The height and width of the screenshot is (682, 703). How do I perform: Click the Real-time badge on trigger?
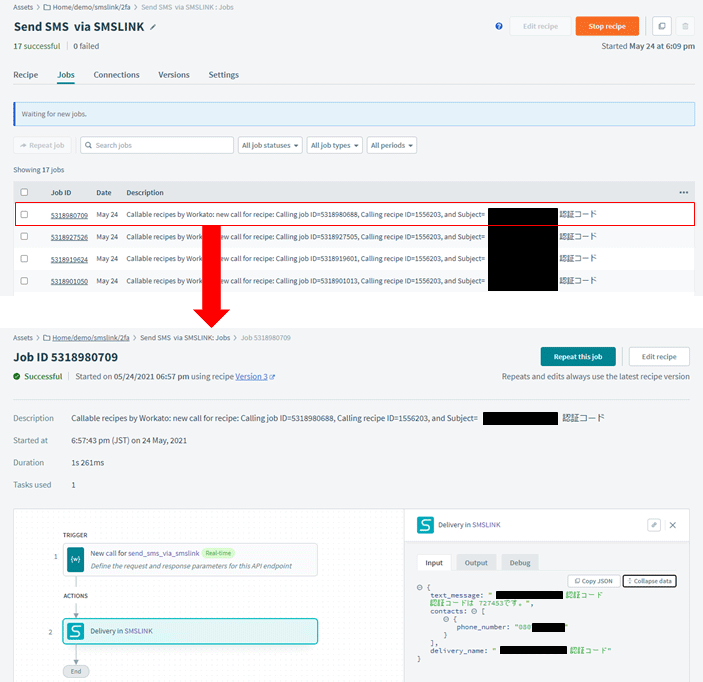click(218, 553)
